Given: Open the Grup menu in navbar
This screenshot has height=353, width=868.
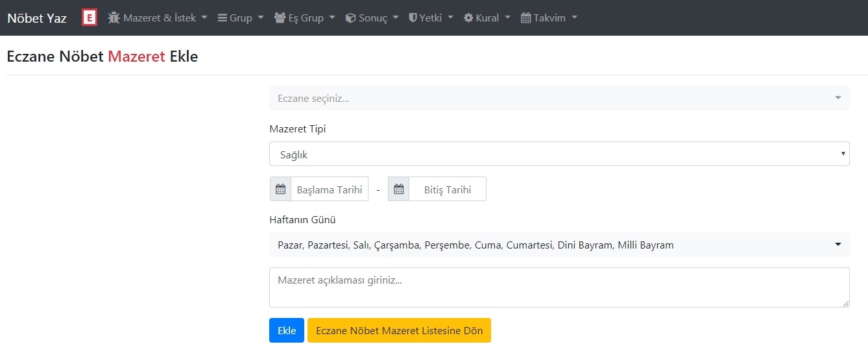Looking at the screenshot, I should 241,18.
